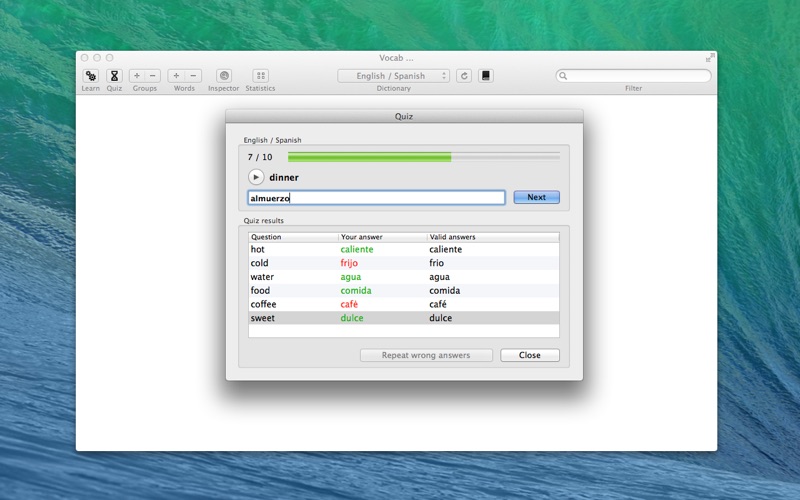
Task: Click the green quiz progress bar
Action: coord(423,157)
